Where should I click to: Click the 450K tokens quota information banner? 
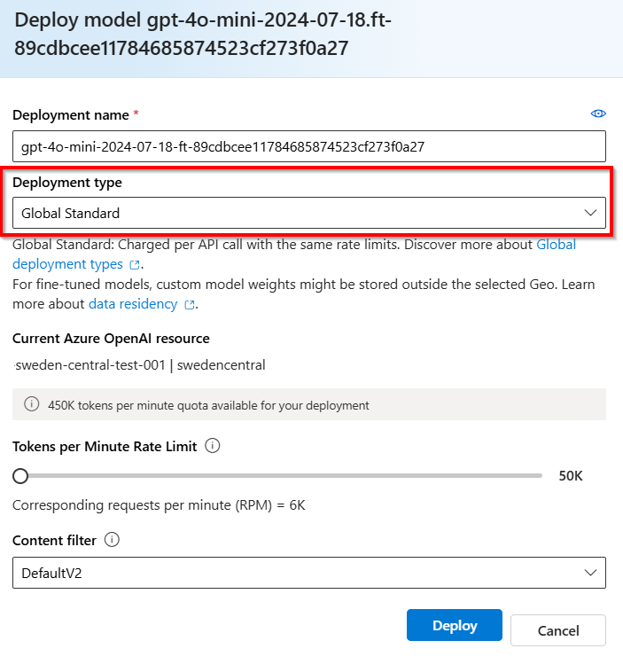(309, 404)
